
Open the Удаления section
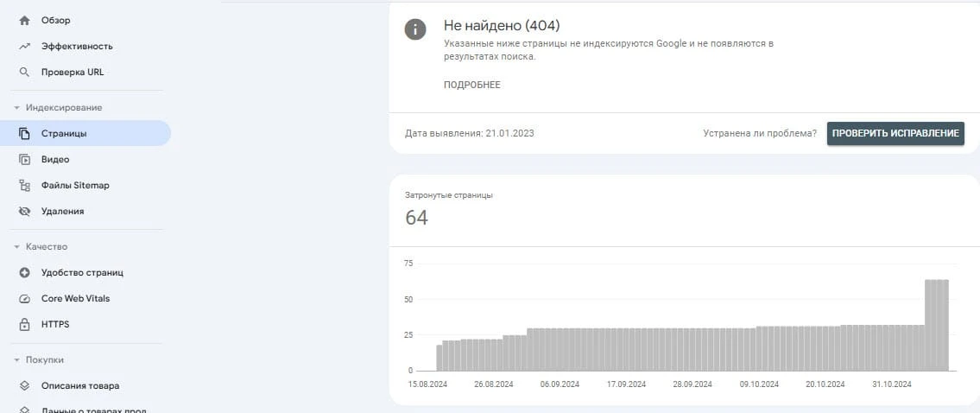tap(85, 212)
